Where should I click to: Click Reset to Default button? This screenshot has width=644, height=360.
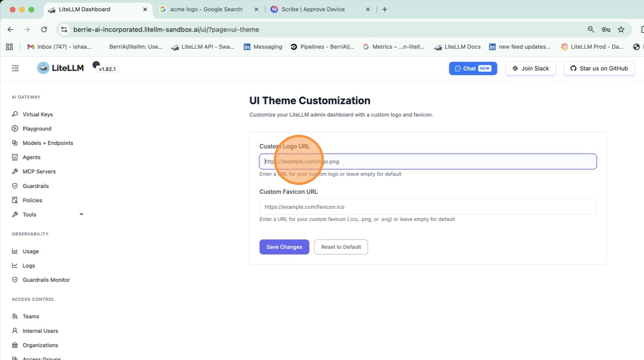[341, 247]
